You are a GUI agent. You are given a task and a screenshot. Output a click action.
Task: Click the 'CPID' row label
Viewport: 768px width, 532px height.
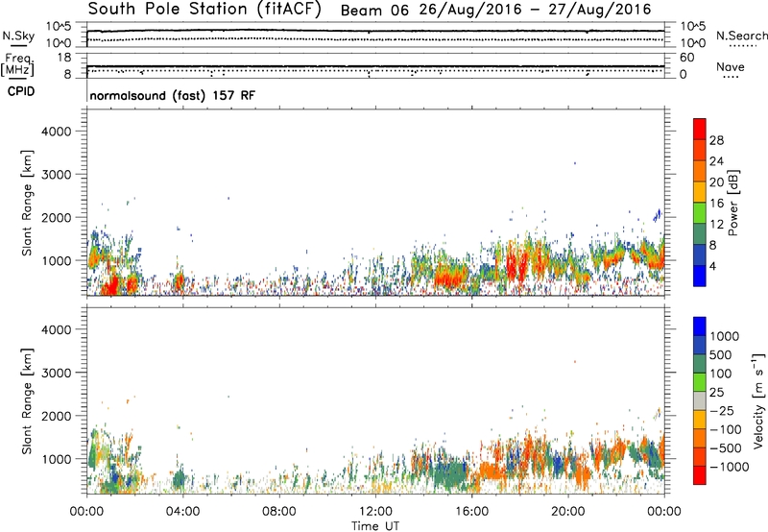point(21,91)
